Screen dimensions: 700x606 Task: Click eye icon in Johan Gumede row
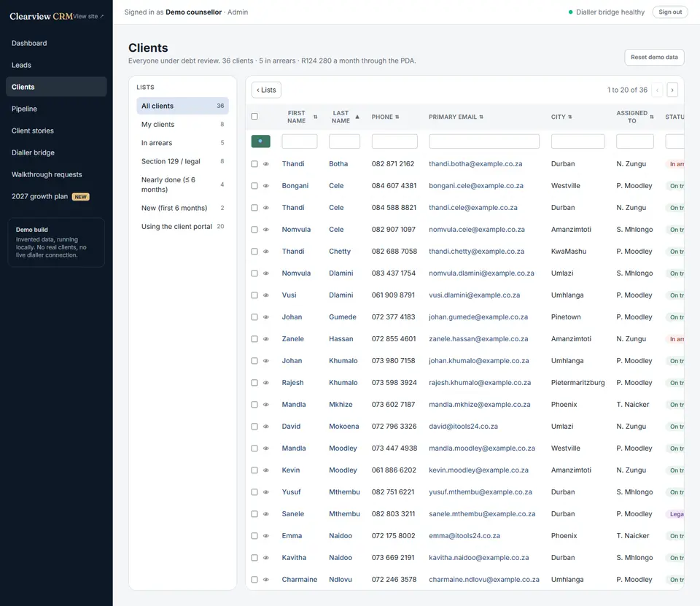tap(266, 317)
